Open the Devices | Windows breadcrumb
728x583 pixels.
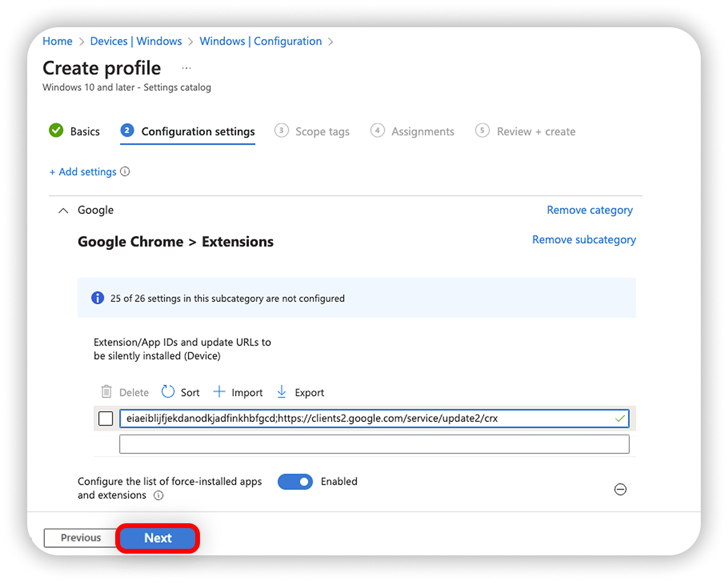point(136,41)
